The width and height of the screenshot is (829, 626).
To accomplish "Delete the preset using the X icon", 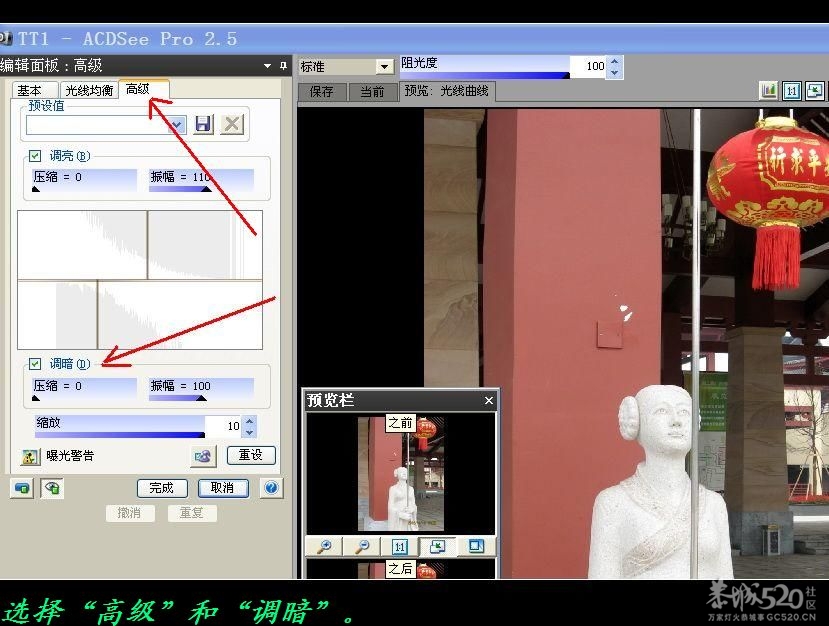I will click(x=232, y=124).
